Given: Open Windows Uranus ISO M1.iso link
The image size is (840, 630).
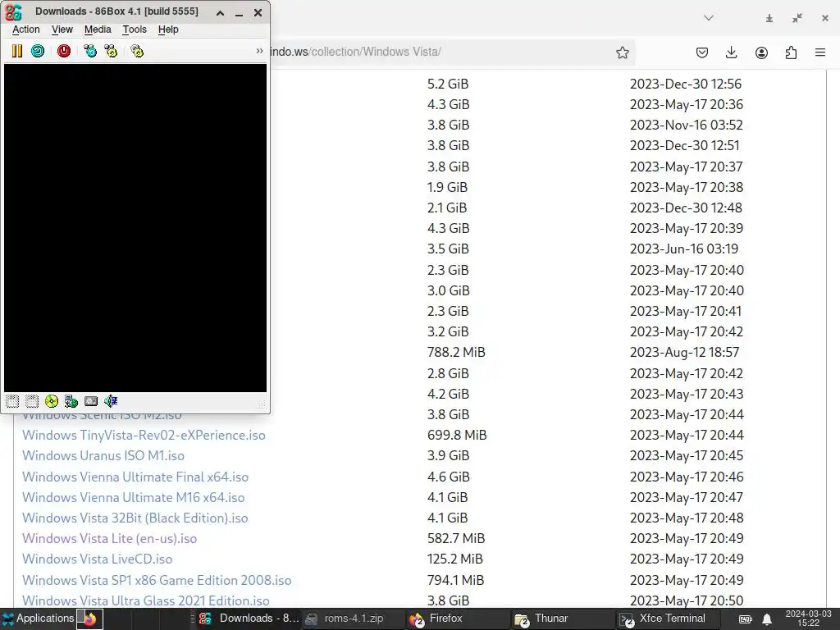Looking at the screenshot, I should [x=103, y=455].
